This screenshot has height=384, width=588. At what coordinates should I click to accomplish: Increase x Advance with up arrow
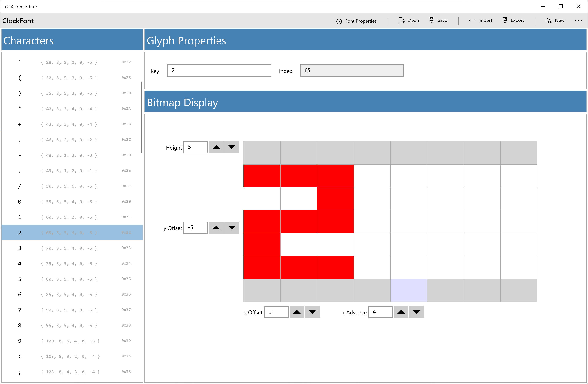[401, 312]
